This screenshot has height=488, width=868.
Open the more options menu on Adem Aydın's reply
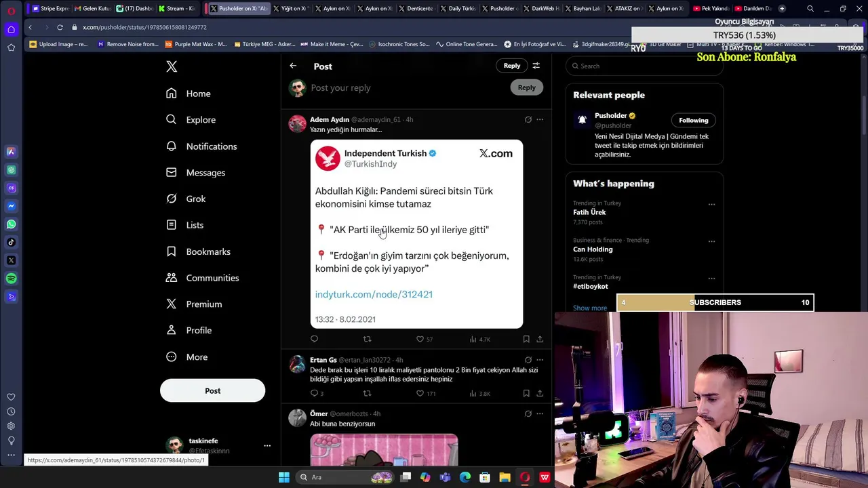[x=540, y=119]
